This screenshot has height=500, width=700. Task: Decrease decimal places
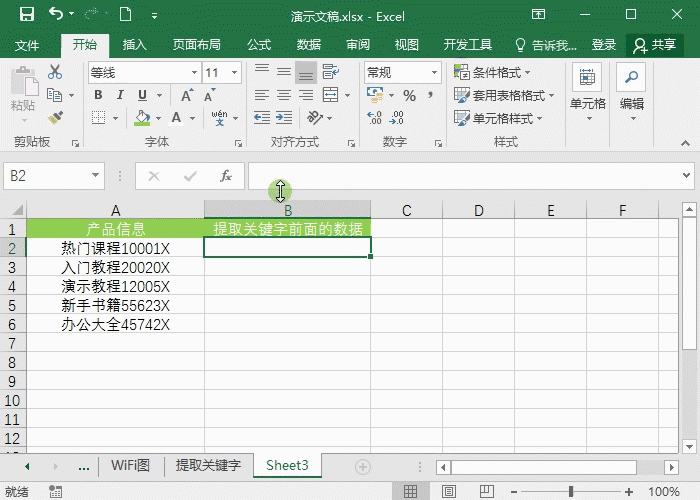(396, 118)
